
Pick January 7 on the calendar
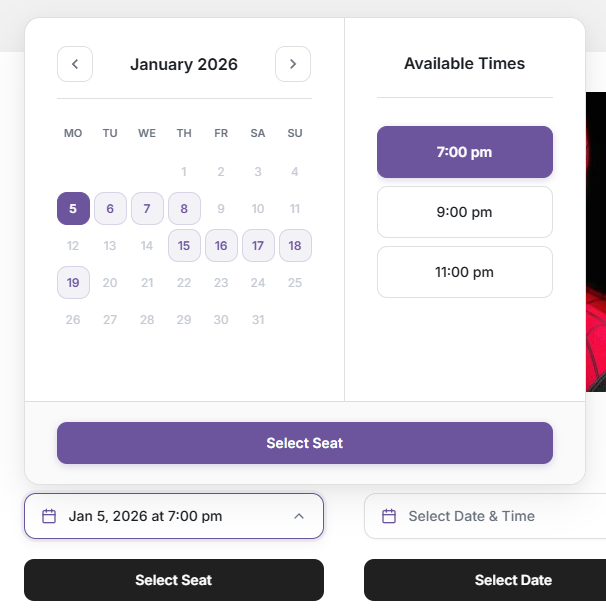pos(147,209)
